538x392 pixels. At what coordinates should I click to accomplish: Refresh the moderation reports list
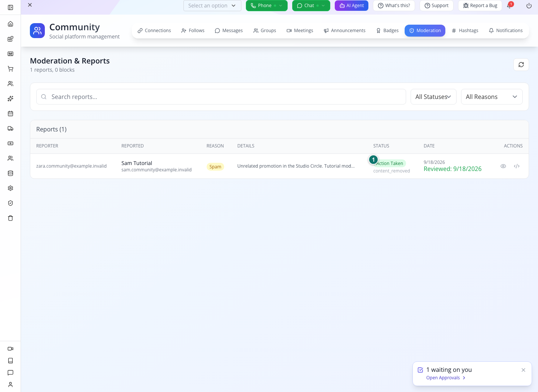pos(521,65)
